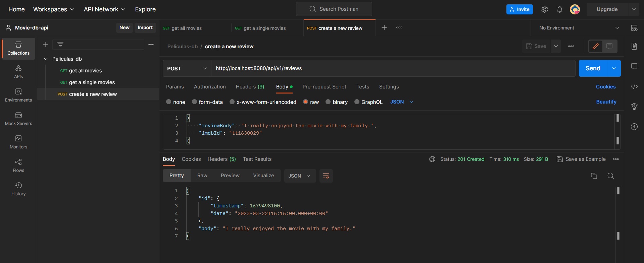This screenshot has width=644, height=263.
Task: Click the blue Send button
Action: [x=593, y=68]
